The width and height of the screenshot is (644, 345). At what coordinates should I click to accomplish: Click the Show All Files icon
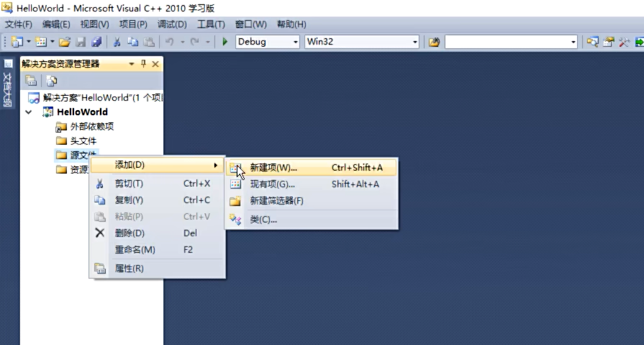tap(51, 81)
